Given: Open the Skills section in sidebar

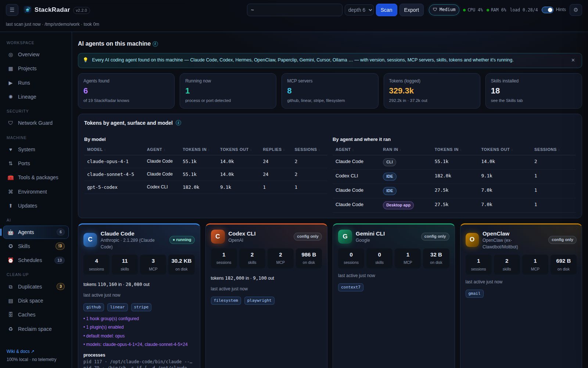Looking at the screenshot, I should point(36,246).
